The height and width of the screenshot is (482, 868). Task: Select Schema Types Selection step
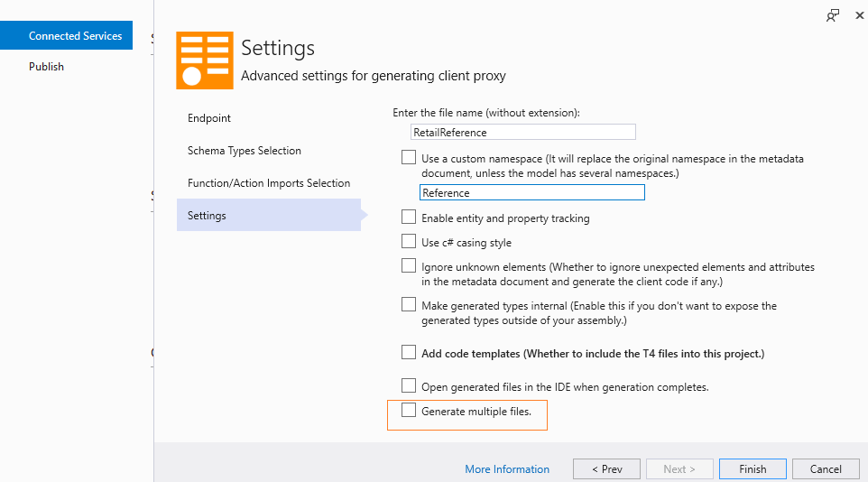click(x=245, y=151)
